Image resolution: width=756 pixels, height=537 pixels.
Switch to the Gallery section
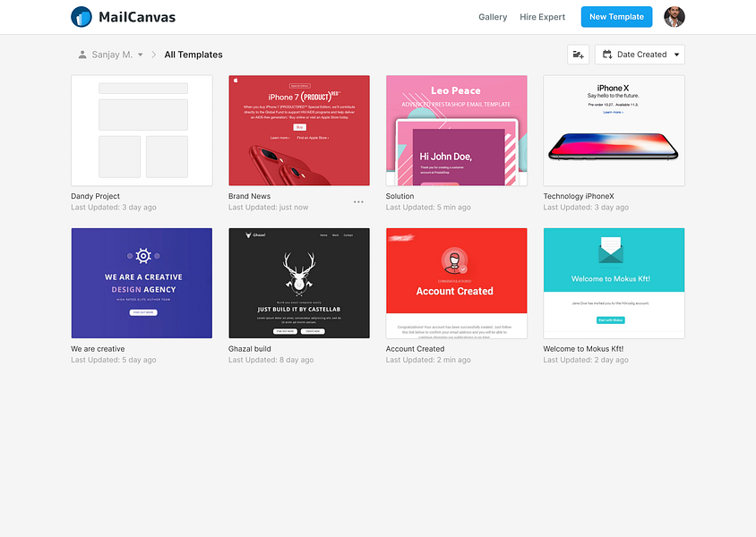coord(493,16)
